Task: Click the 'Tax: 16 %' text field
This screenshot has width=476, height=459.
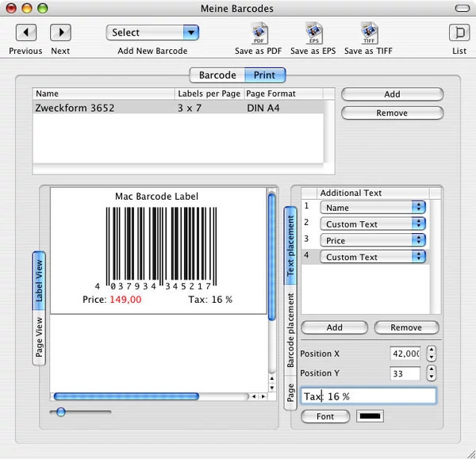Action: click(x=369, y=396)
